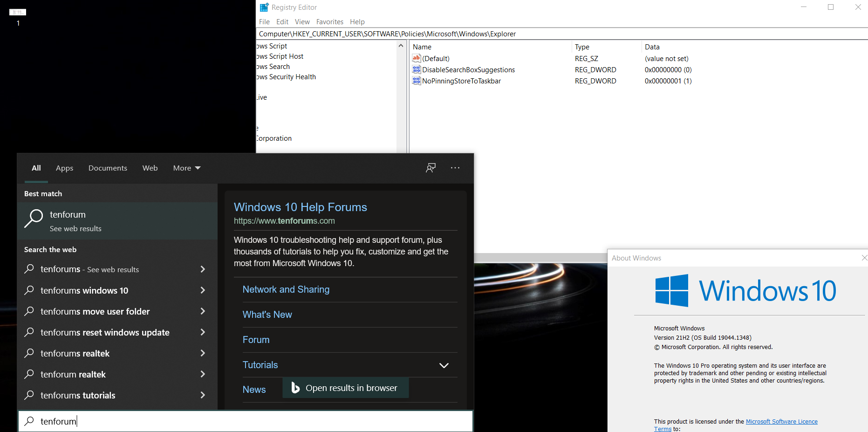The image size is (868, 432).
Task: Click the magnifier icon beside tenforum best match
Action: tap(34, 218)
